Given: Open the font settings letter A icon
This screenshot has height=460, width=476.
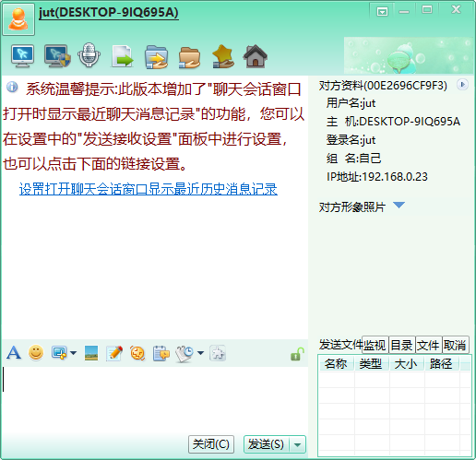Looking at the screenshot, I should 14,353.
